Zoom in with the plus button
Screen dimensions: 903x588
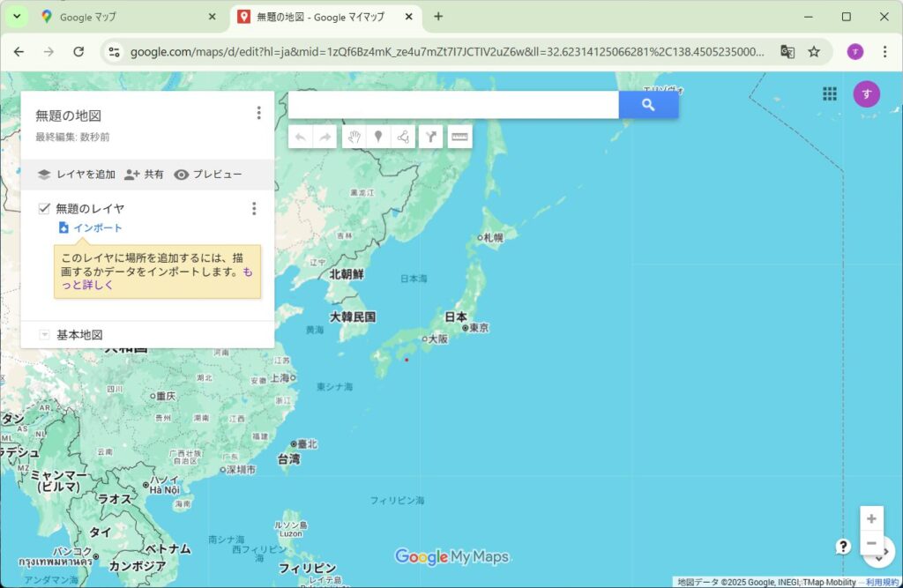(871, 519)
